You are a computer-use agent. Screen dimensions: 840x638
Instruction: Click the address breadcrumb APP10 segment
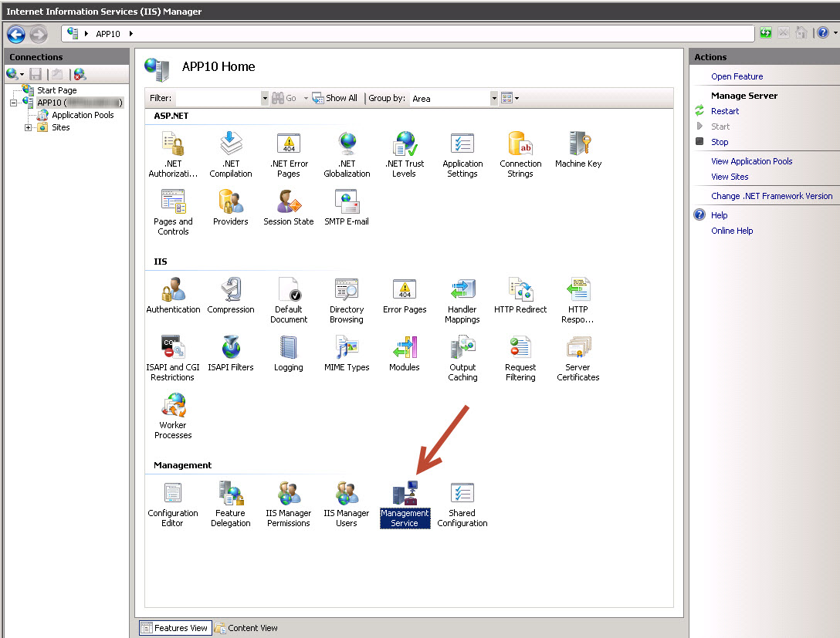pyautogui.click(x=107, y=34)
